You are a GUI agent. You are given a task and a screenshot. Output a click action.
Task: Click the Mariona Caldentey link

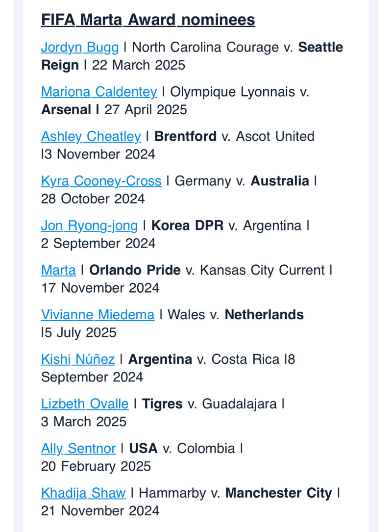click(99, 92)
